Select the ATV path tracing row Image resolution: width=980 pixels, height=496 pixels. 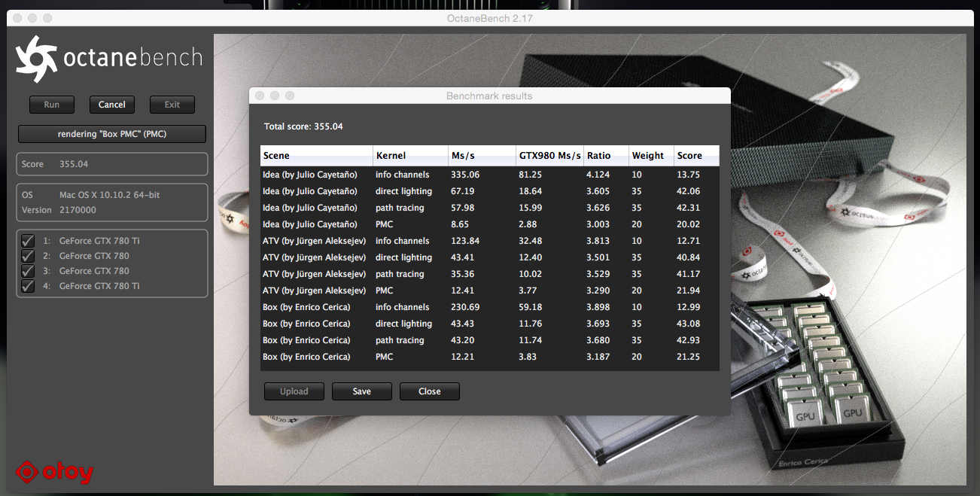[490, 274]
